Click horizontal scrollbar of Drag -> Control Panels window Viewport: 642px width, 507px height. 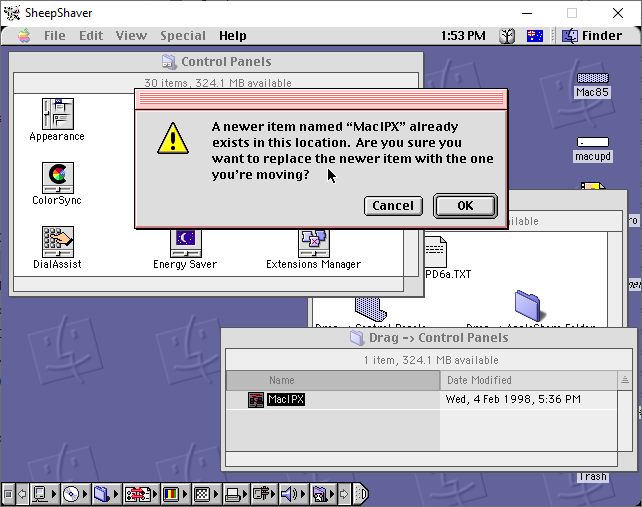click(x=421, y=459)
